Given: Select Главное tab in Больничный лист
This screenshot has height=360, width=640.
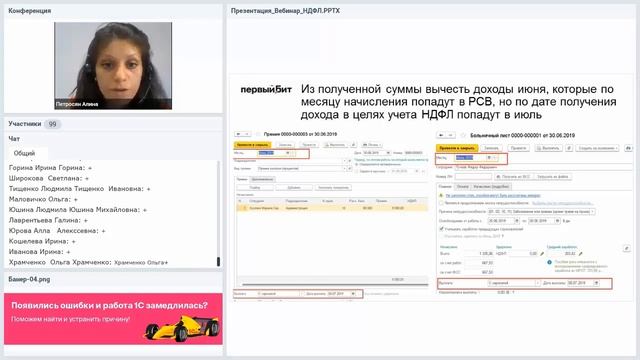Looking at the screenshot, I should click(x=445, y=187).
